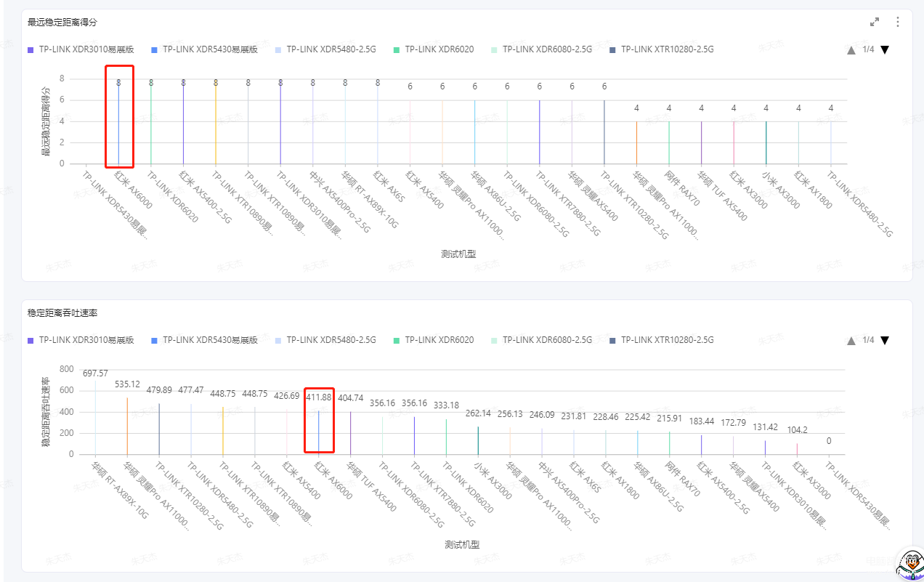This screenshot has width=924, height=582.
Task: Click the 404.74 value label in throughput chart
Action: [x=350, y=398]
